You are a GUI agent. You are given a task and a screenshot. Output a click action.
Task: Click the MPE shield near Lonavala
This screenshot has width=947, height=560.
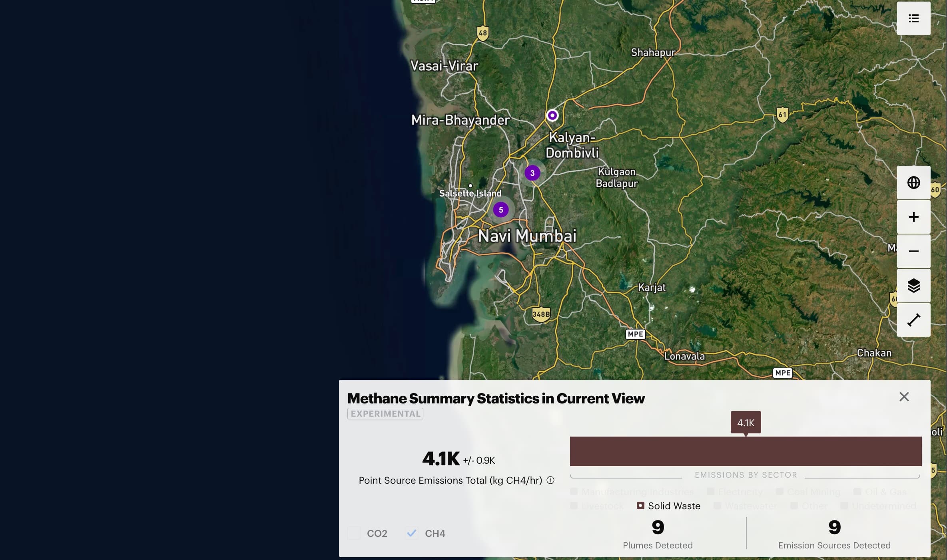(635, 334)
